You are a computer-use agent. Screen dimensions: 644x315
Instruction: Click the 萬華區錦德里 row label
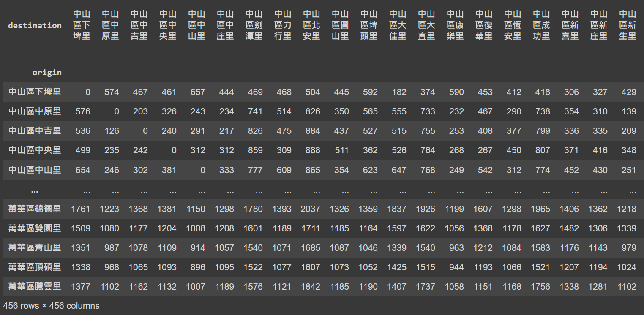click(x=35, y=209)
